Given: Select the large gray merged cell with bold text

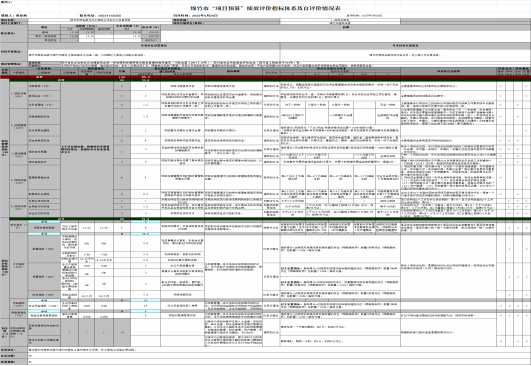Looking at the screenshot, I should tap(87, 150).
